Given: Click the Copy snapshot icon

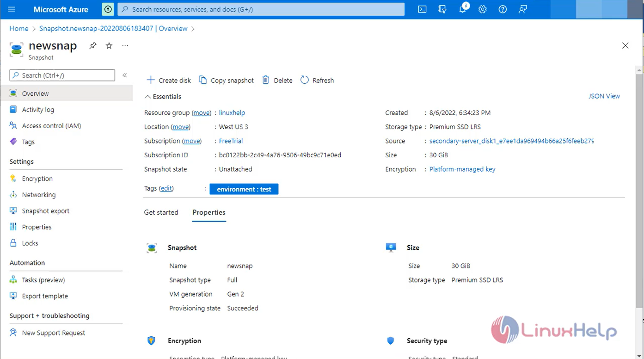Looking at the screenshot, I should pos(203,80).
